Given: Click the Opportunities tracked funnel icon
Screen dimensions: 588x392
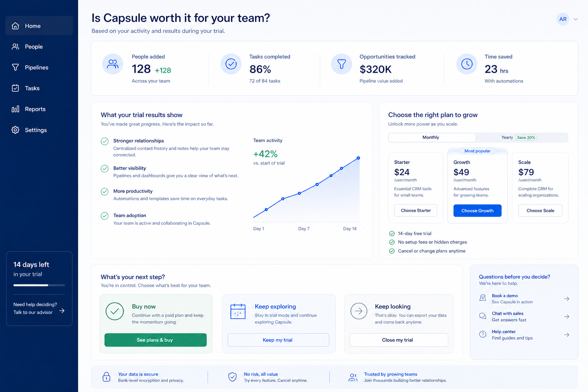Looking at the screenshot, I should [341, 64].
